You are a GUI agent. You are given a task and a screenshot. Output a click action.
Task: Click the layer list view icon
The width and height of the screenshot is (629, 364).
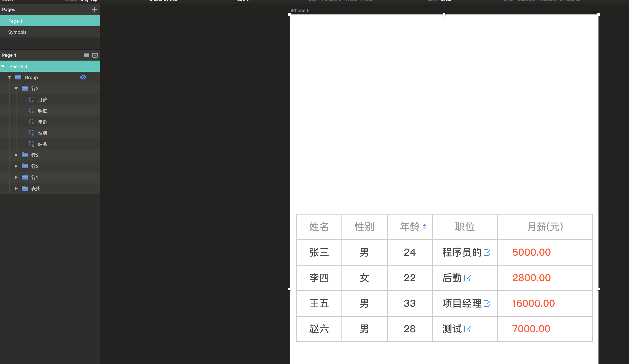pos(86,55)
